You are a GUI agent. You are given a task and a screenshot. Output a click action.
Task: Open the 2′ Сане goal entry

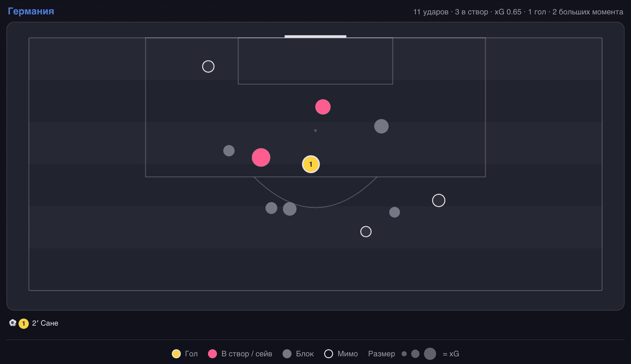point(45,323)
